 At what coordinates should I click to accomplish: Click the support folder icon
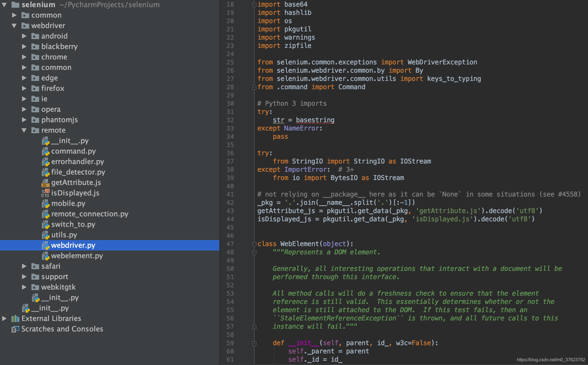pyautogui.click(x=35, y=277)
